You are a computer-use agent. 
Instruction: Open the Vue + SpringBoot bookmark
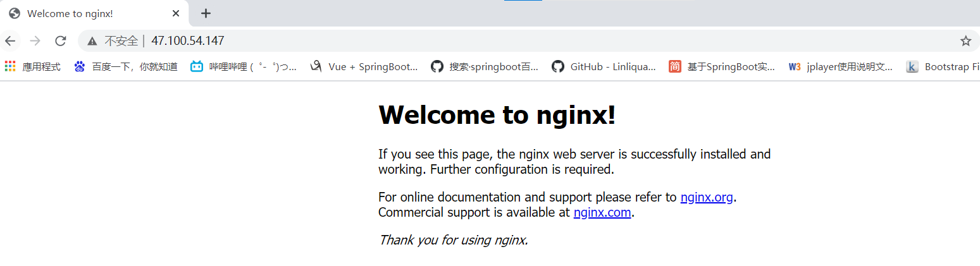(364, 66)
